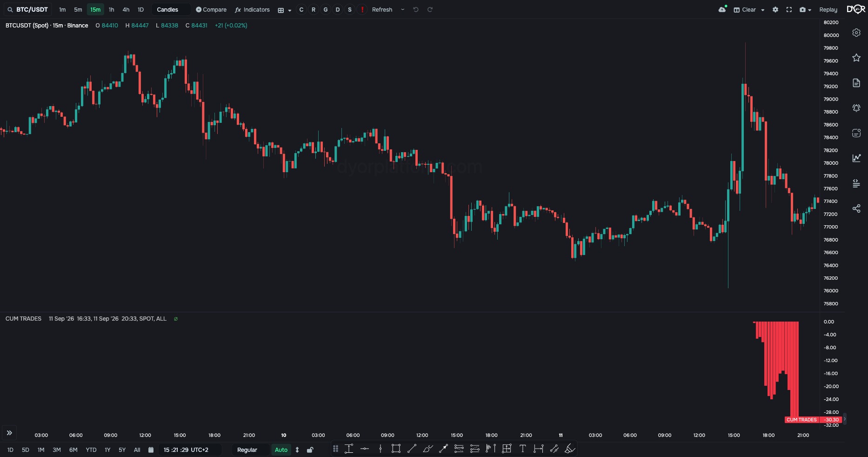Switch to the 1h timeframe
Viewport: 868px width, 457px height.
(111, 9)
